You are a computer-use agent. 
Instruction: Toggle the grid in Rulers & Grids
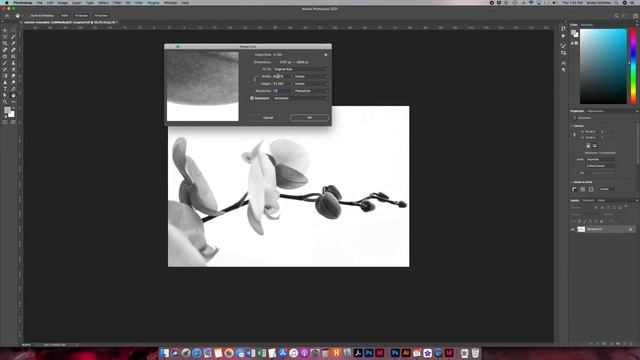[582, 189]
